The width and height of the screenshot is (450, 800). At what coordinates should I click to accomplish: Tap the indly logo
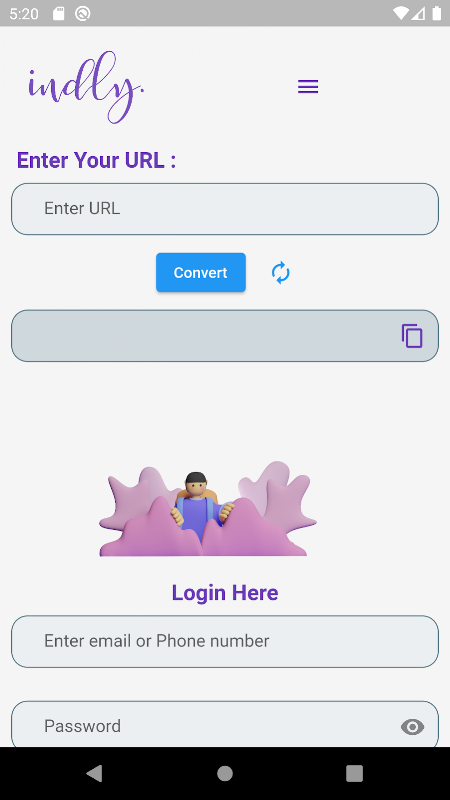86,87
